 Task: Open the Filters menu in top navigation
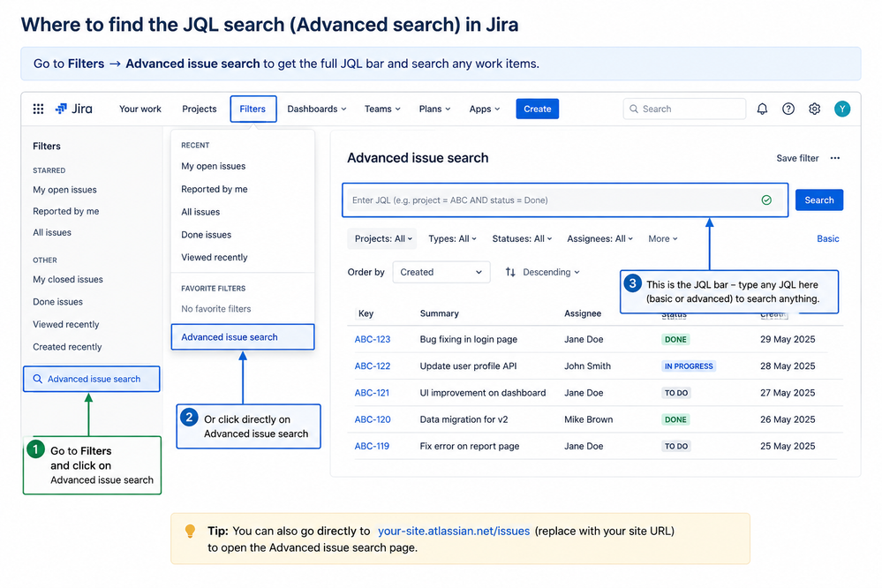253,109
